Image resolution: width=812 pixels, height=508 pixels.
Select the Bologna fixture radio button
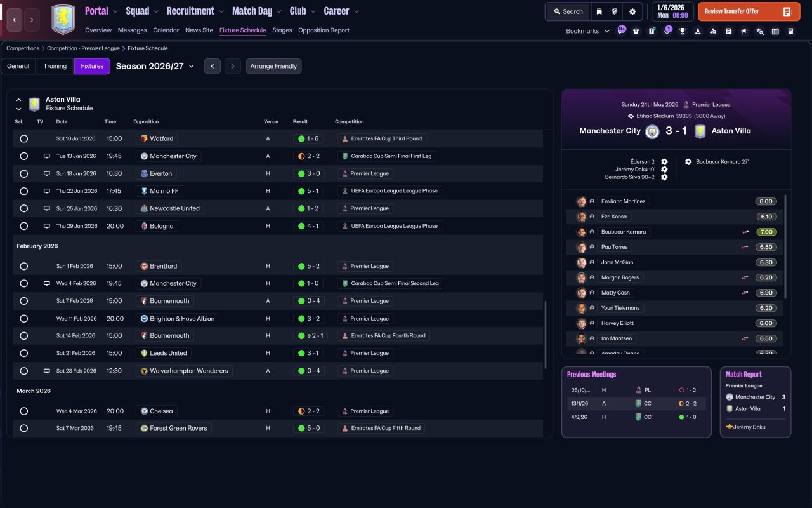coord(23,226)
